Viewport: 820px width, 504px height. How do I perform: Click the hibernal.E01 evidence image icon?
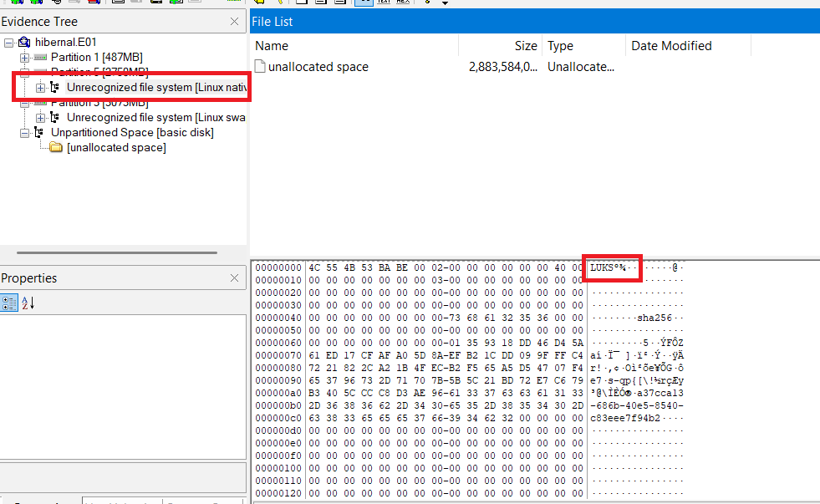24,43
